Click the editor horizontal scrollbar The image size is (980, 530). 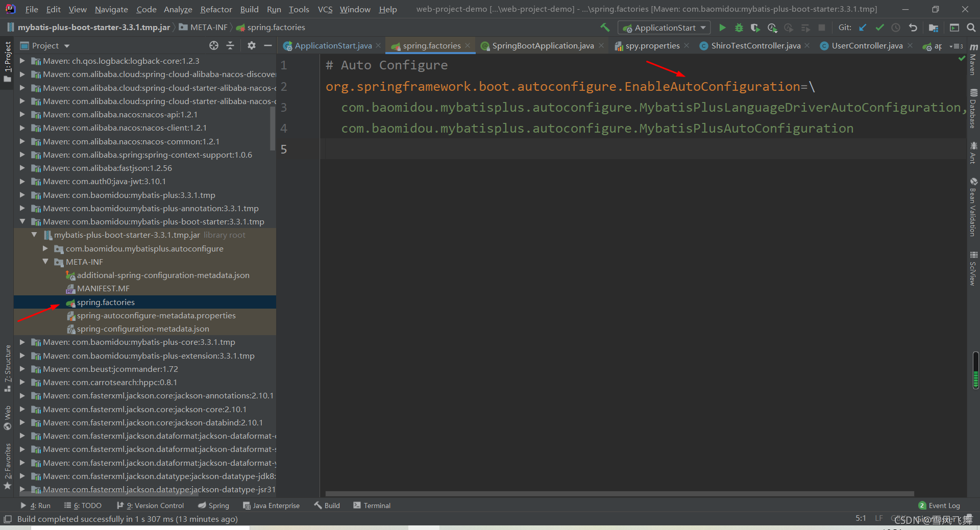[x=619, y=494]
